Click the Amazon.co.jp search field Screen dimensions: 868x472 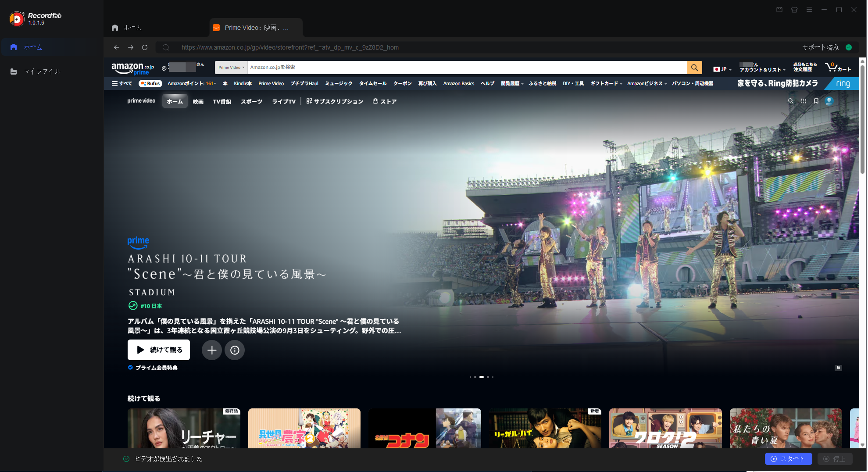coord(467,68)
